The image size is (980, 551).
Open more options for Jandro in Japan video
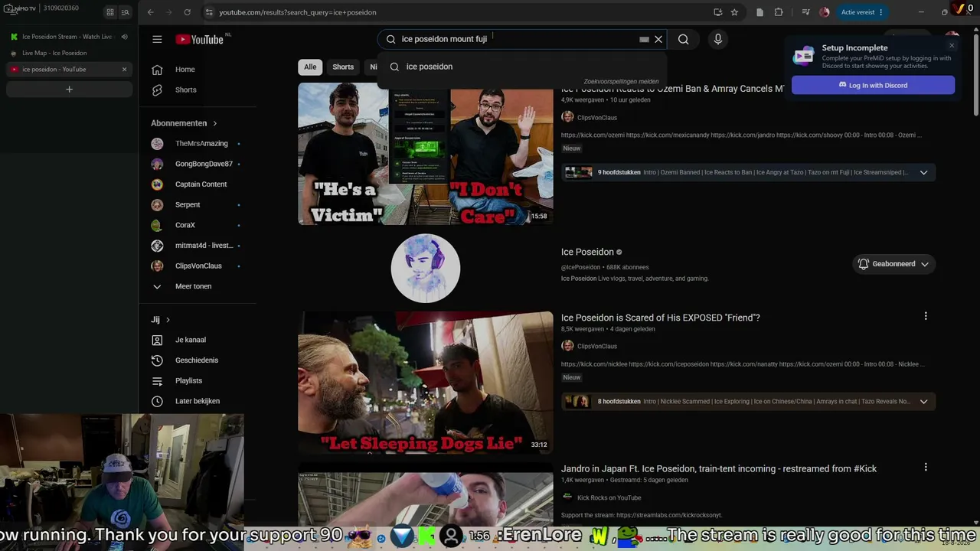[926, 467]
